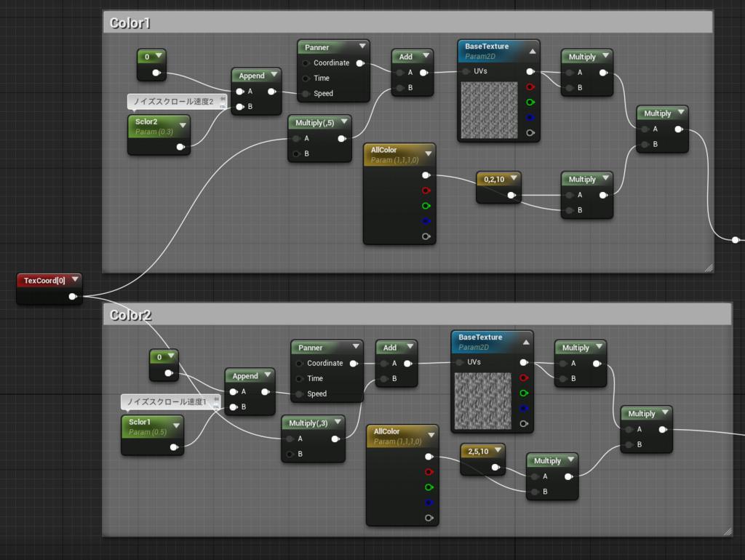The image size is (745, 560).
Task: Click the Sclor1 parameter output pin
Action: 174,447
